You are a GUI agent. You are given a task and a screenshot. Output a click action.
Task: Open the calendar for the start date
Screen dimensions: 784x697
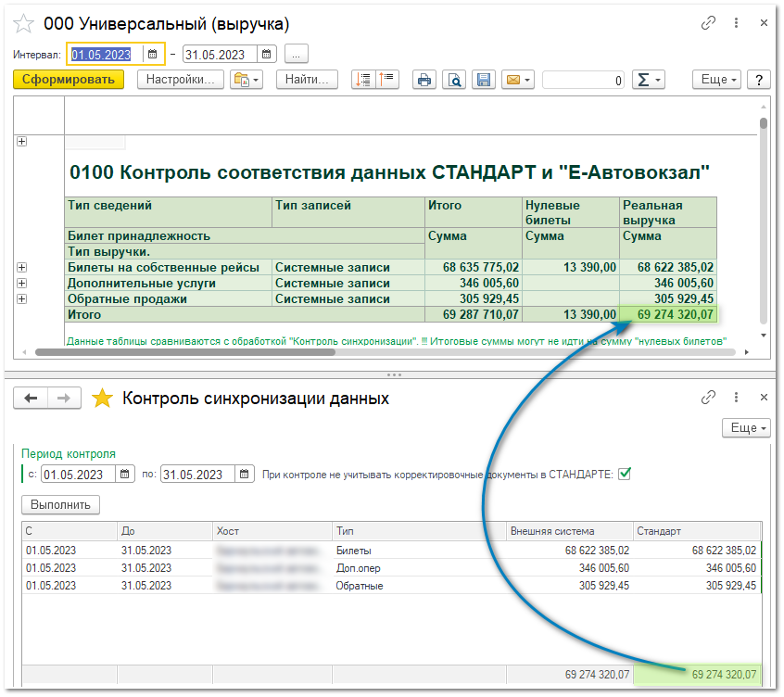tap(153, 54)
